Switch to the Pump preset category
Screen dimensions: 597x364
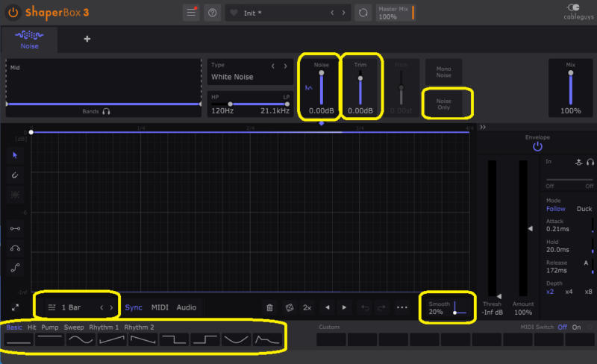[50, 327]
